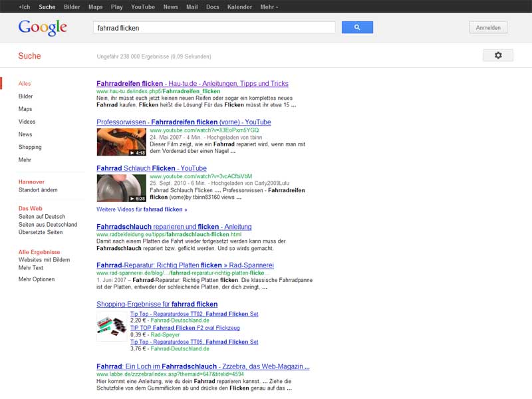This screenshot has height=399, width=532.
Task: Switch to Bilder in the left sidebar
Action: pos(25,96)
